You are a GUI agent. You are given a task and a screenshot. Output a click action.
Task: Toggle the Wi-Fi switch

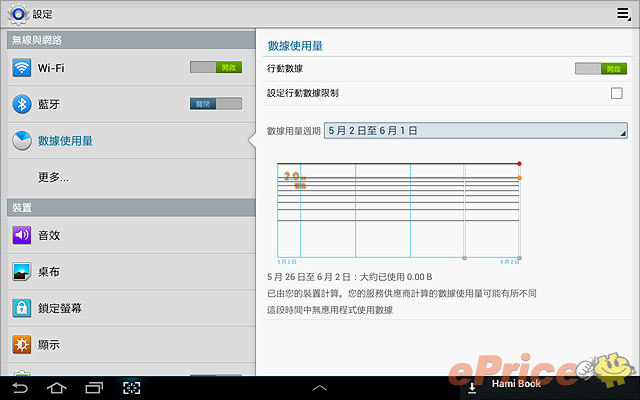[216, 67]
